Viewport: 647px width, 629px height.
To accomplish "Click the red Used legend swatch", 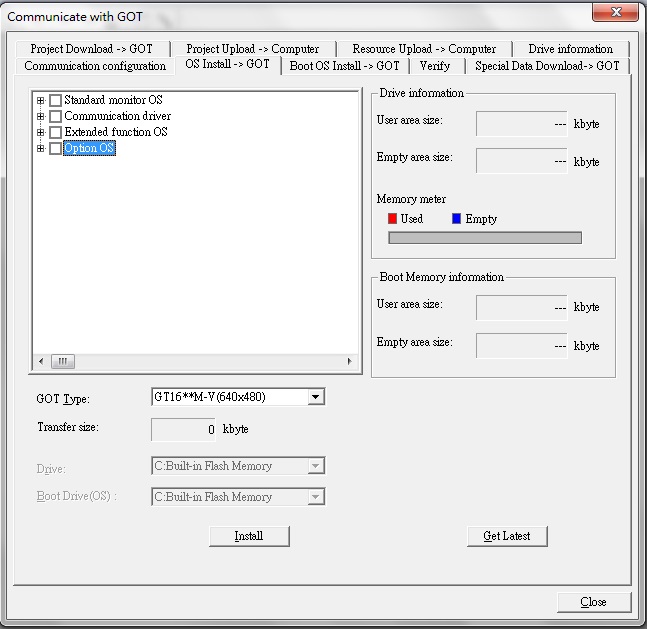I will [x=393, y=219].
